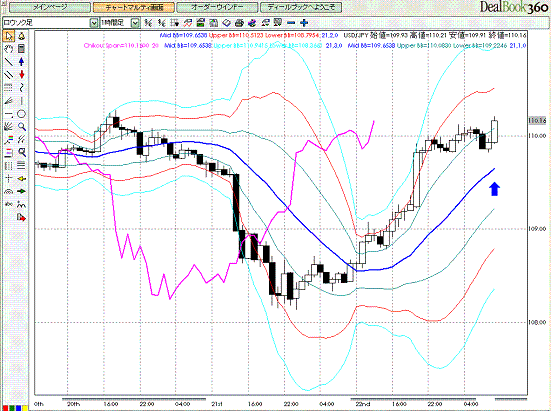Viewport: 551px width, 411px height.
Task: Place a blue up arrow marker
Action: pos(22,62)
